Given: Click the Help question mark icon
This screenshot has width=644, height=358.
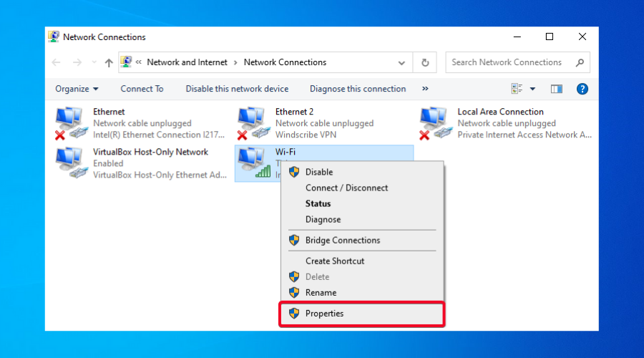Looking at the screenshot, I should 582,89.
